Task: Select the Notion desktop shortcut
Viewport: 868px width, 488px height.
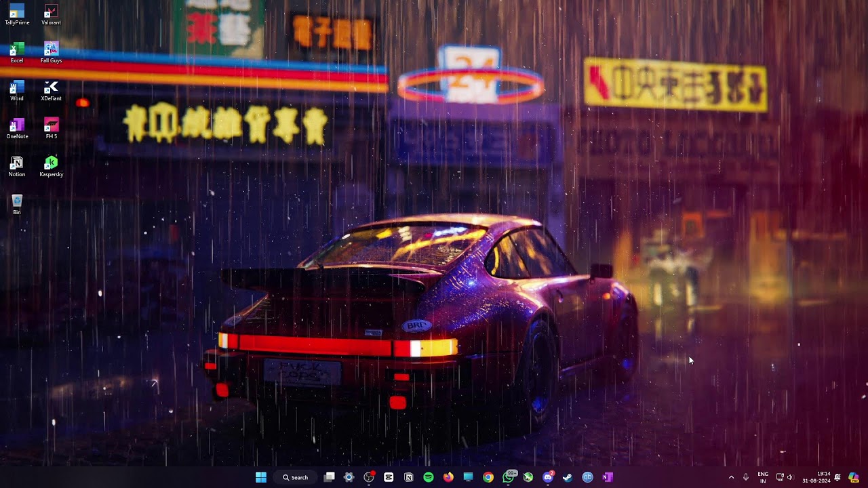Action: (17, 167)
